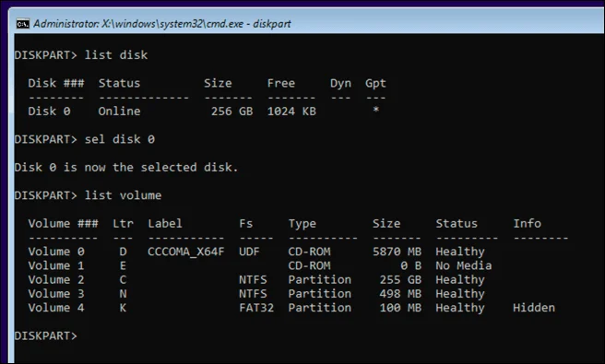Select the 'Volume 1' row label

click(56, 265)
